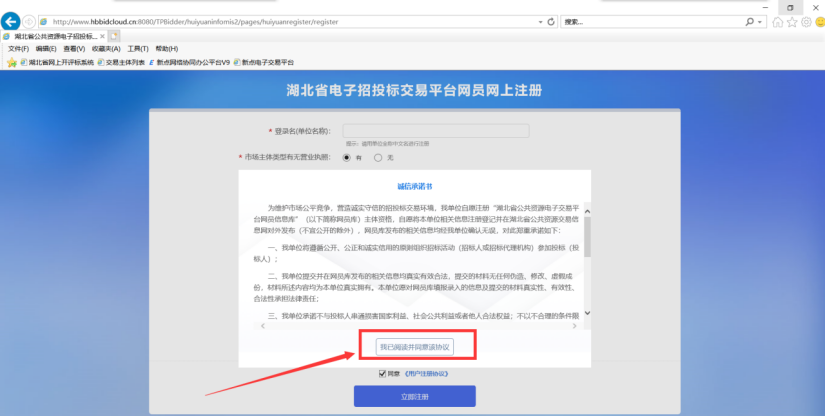Open the 文件(F) menu
This screenshot has width=825, height=417.
(19, 48)
